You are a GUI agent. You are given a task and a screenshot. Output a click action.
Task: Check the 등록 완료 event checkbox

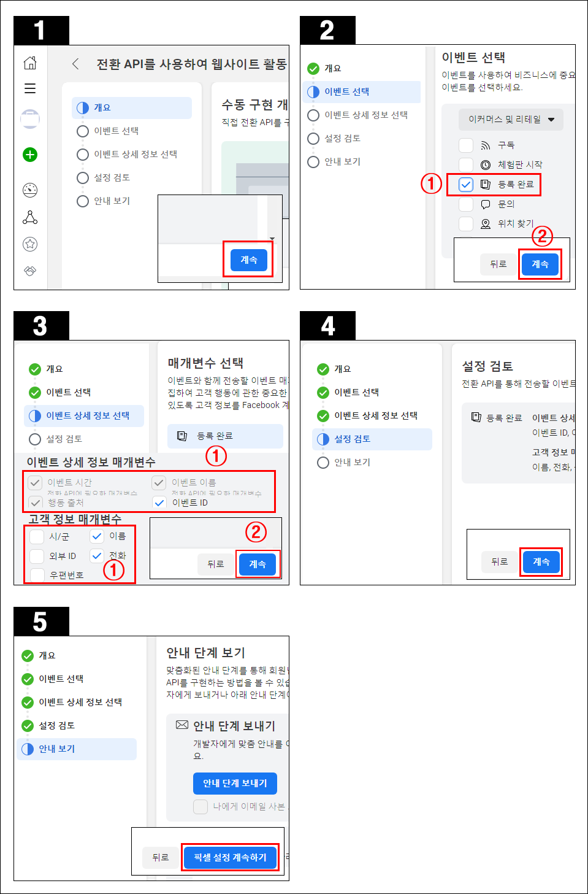point(466,184)
